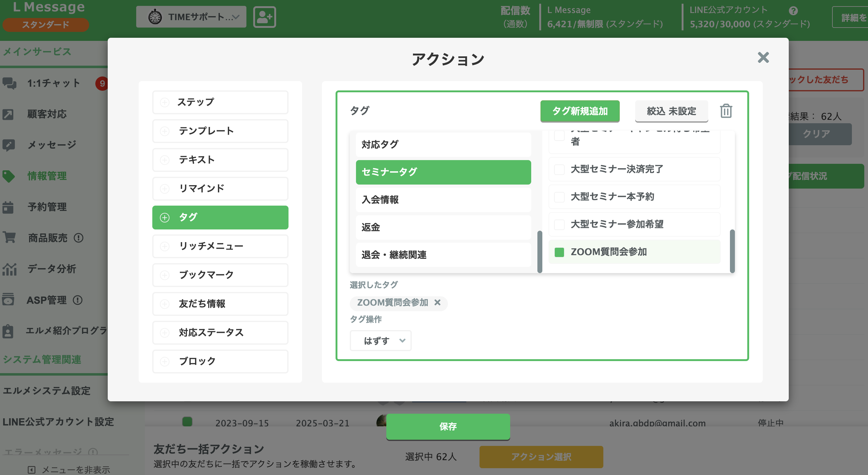Click the add-friend icon in the header
Screen dimensions: 868x475
(264, 16)
